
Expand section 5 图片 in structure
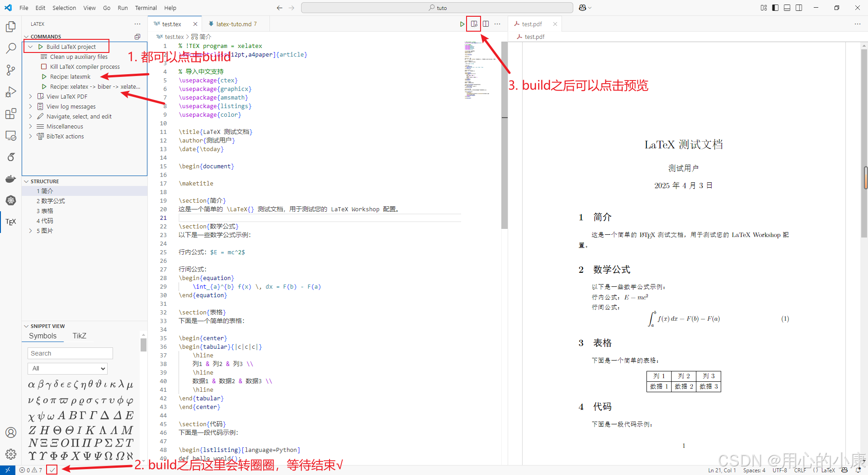(x=30, y=231)
